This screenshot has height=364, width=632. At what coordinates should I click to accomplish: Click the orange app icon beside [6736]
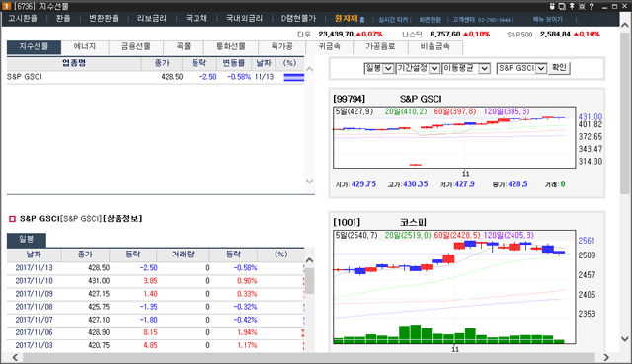pos(6,6)
